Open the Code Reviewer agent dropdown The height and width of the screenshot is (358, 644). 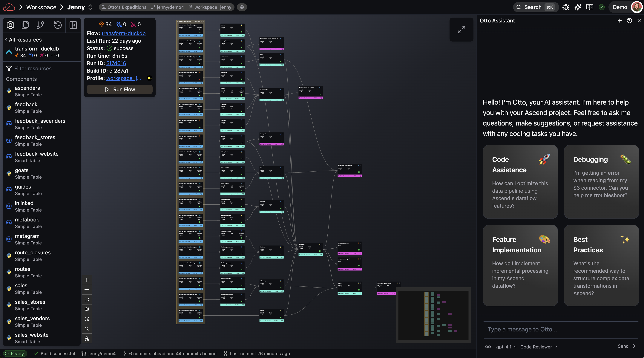pyautogui.click(x=539, y=347)
